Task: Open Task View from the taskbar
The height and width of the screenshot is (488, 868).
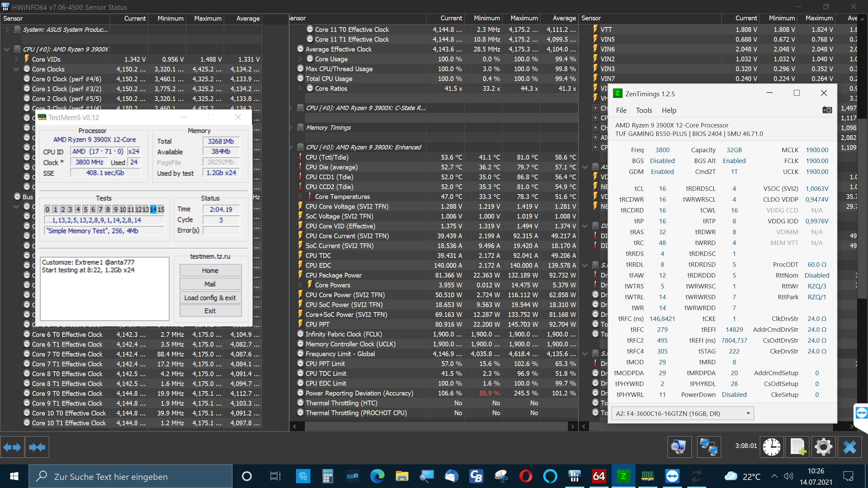Action: coord(275,476)
